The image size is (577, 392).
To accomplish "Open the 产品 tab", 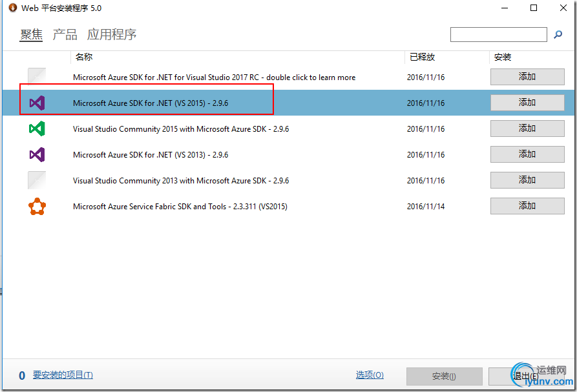I will (65, 35).
